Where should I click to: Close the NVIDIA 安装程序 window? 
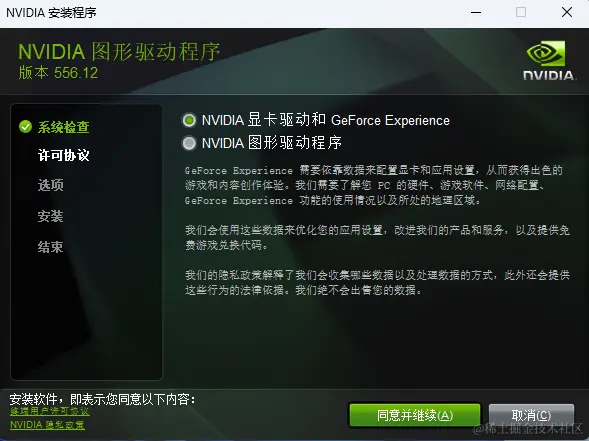click(567, 12)
